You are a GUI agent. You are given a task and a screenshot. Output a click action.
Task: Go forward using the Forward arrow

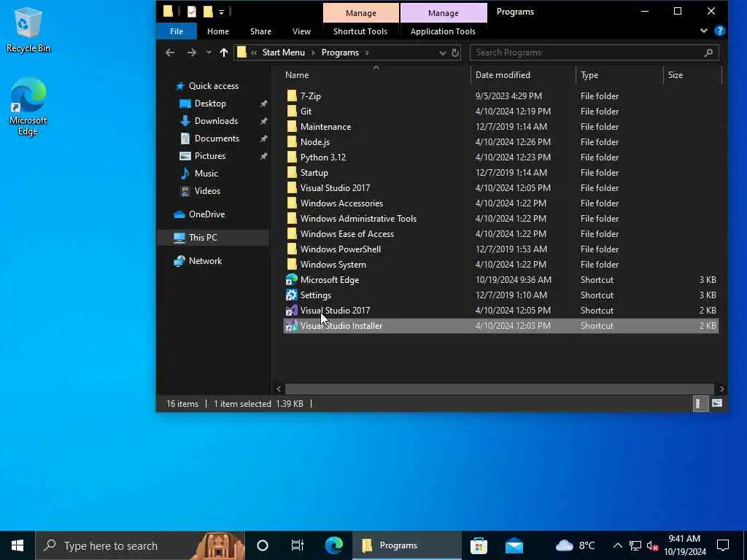pos(192,52)
